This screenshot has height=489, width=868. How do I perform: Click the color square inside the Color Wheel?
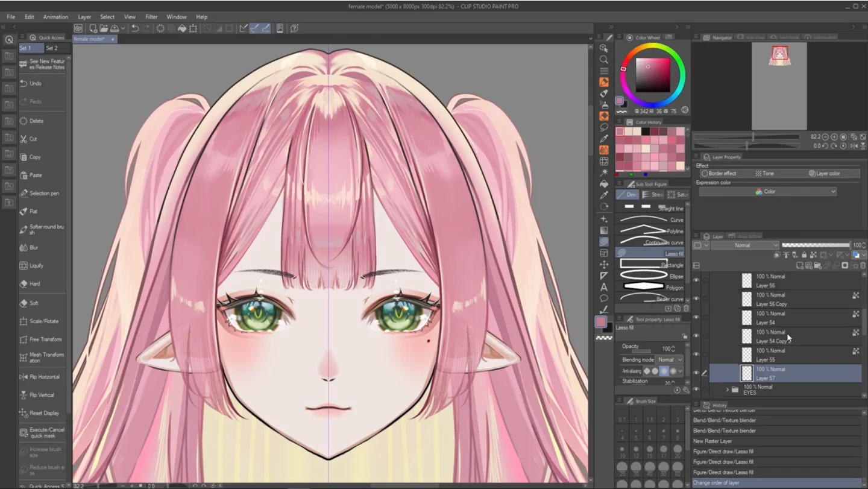tap(653, 75)
